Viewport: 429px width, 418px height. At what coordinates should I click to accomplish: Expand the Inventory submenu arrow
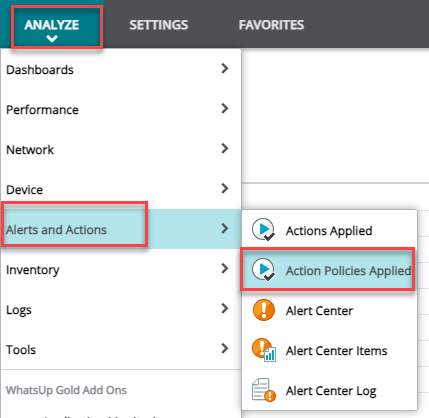[225, 268]
